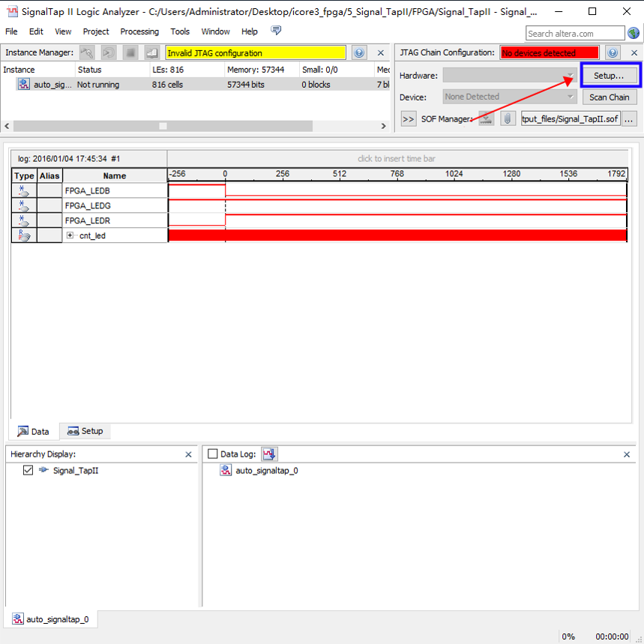Click the SOF Manager attach file paperclip icon
The width and height of the screenshot is (644, 644).
point(508,118)
